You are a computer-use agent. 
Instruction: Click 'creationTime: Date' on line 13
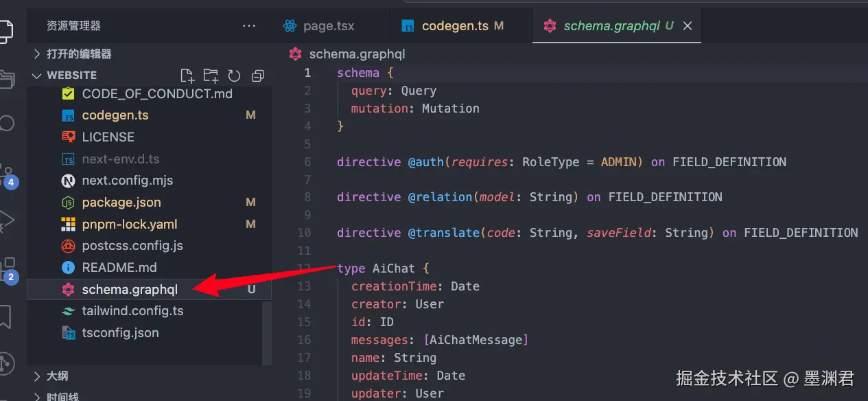click(415, 286)
